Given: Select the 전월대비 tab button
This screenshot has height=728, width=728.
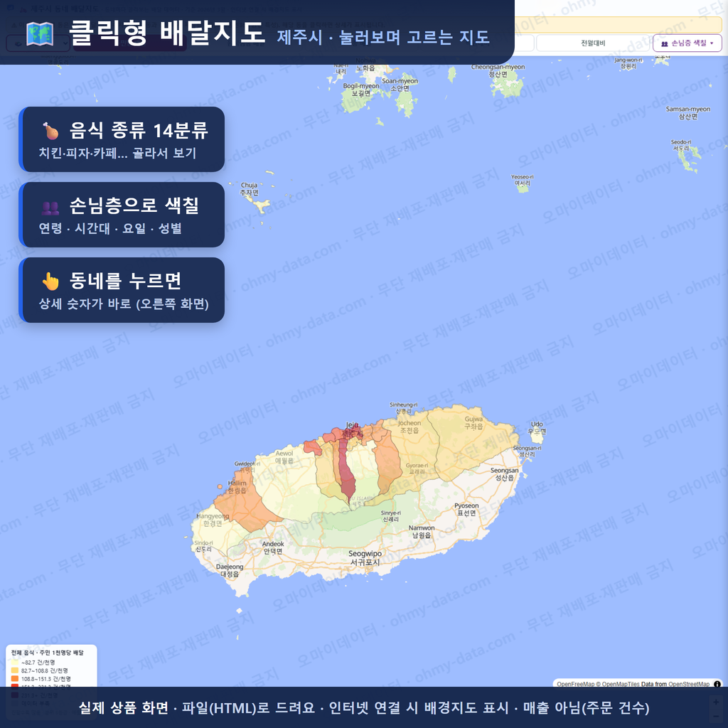Looking at the screenshot, I should [593, 43].
